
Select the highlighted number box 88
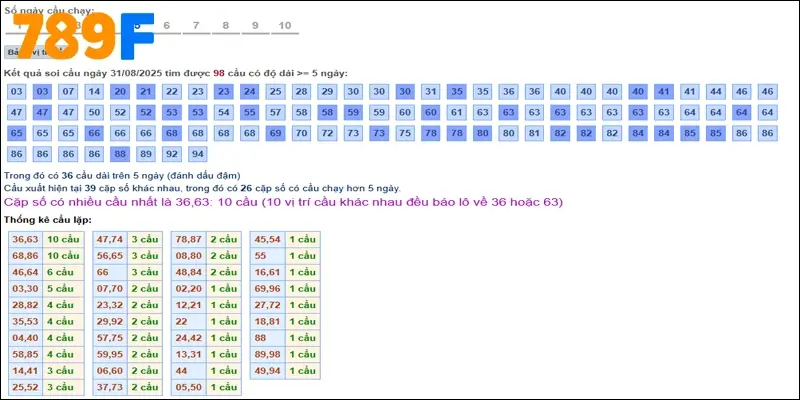click(x=120, y=154)
